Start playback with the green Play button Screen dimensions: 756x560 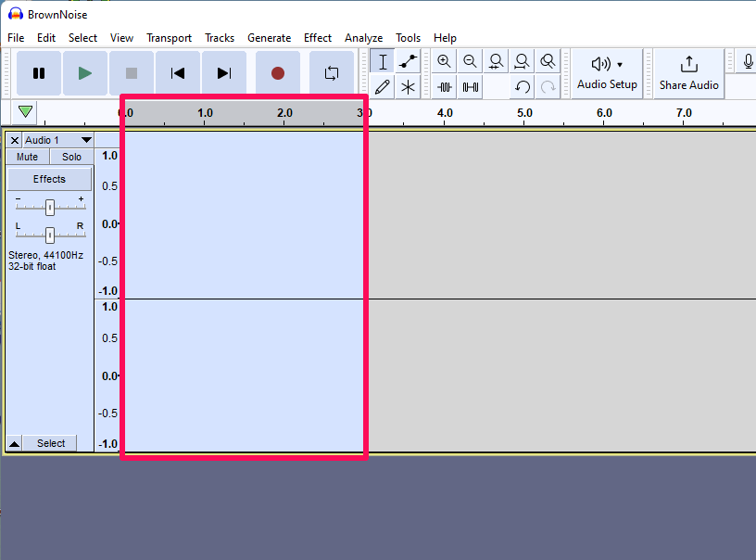tap(85, 73)
